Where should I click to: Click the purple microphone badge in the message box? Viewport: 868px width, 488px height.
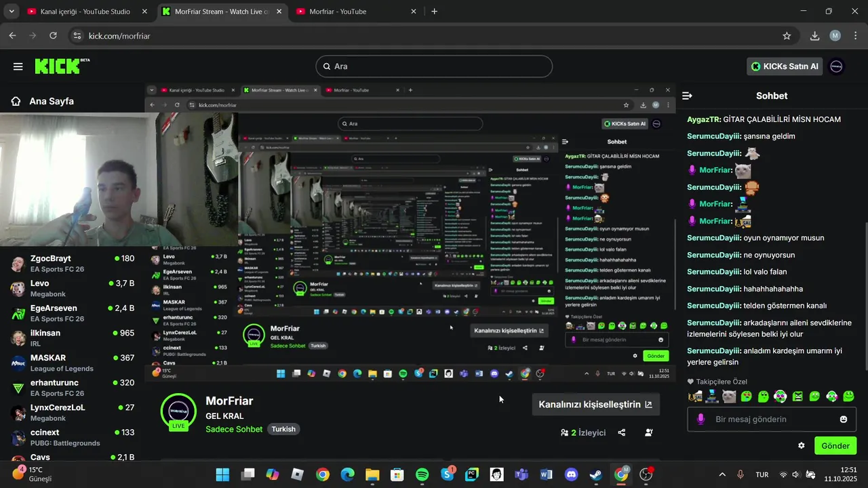701,420
